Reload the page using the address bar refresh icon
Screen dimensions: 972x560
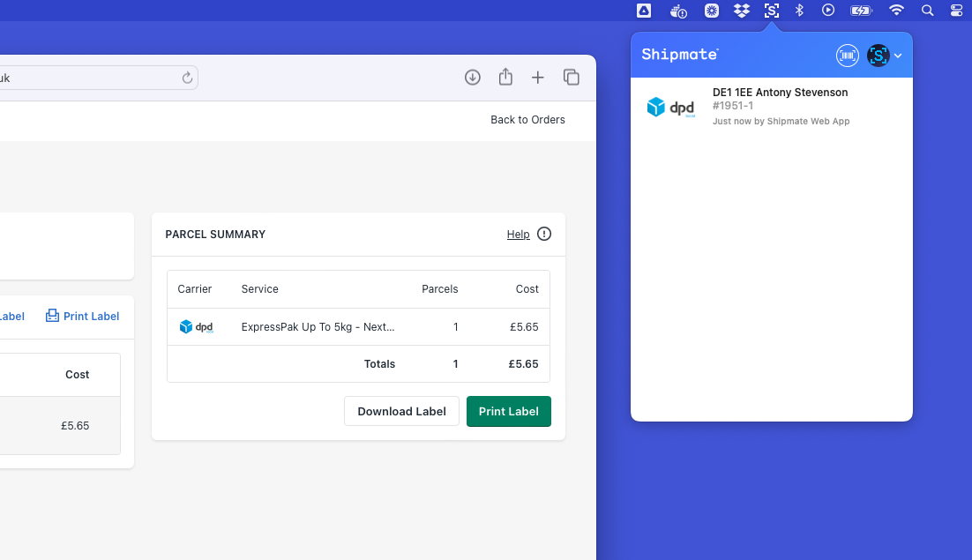pyautogui.click(x=187, y=77)
